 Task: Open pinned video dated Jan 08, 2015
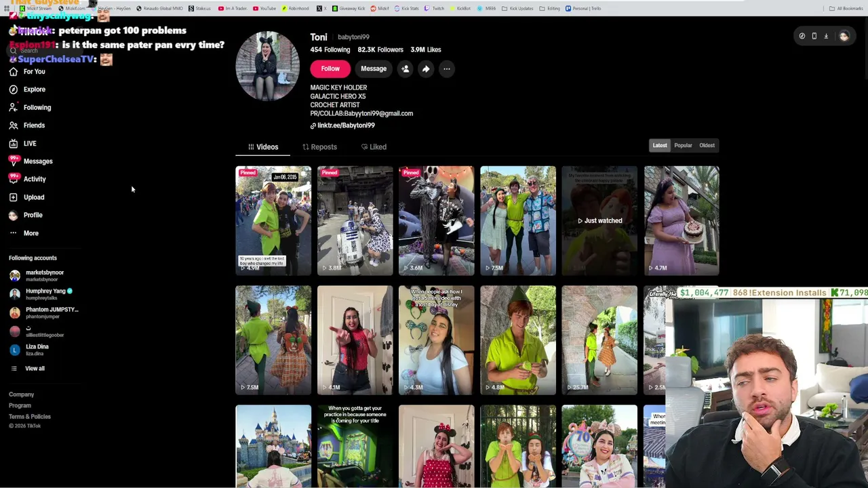[x=273, y=220]
